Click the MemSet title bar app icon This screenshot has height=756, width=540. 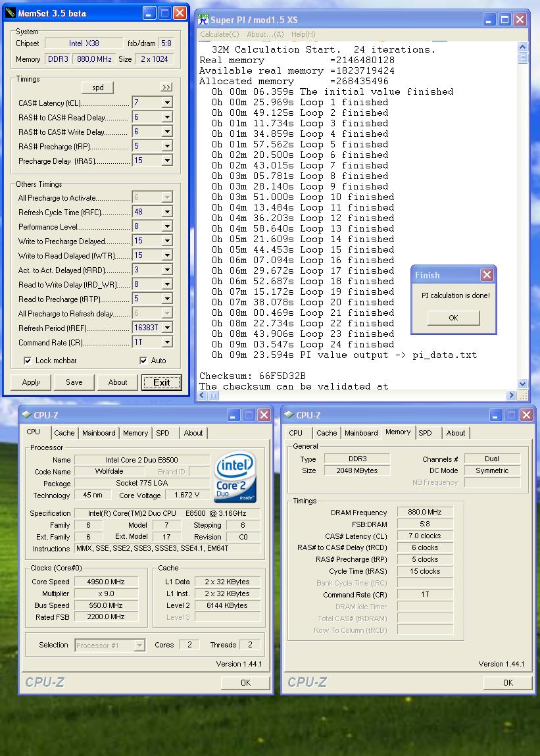tap(10, 13)
